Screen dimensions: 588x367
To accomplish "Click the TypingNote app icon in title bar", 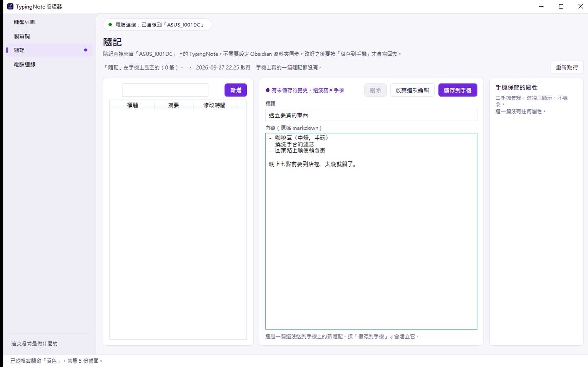I will [x=10, y=7].
